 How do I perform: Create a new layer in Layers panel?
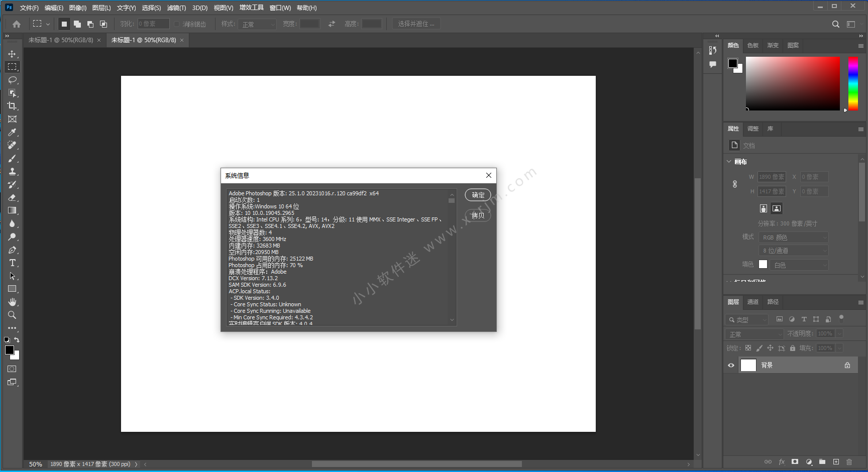tap(836, 462)
